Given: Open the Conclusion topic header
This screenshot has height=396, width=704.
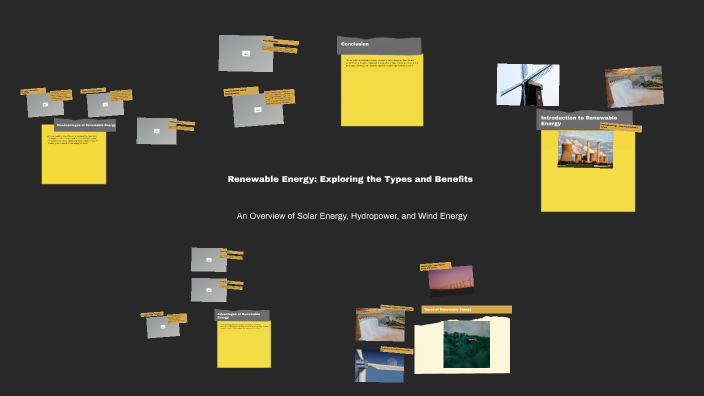Looking at the screenshot, I should point(379,45).
